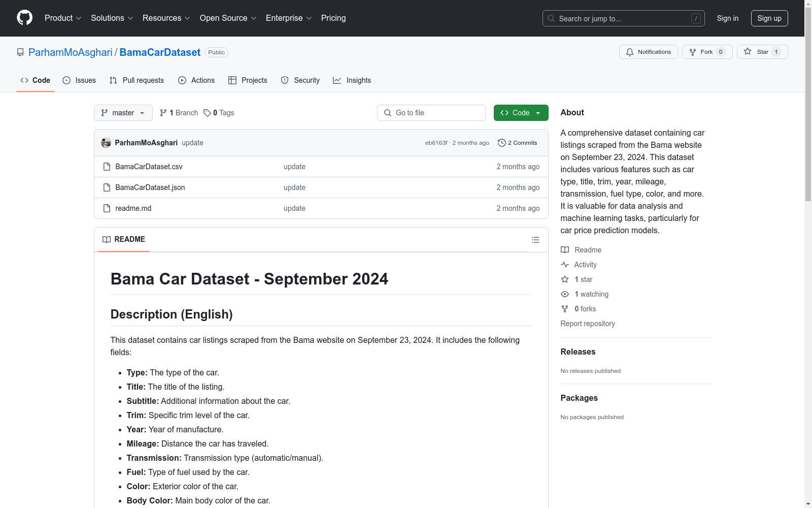Click the file icon of BamaCarDataset.csv

(x=107, y=167)
